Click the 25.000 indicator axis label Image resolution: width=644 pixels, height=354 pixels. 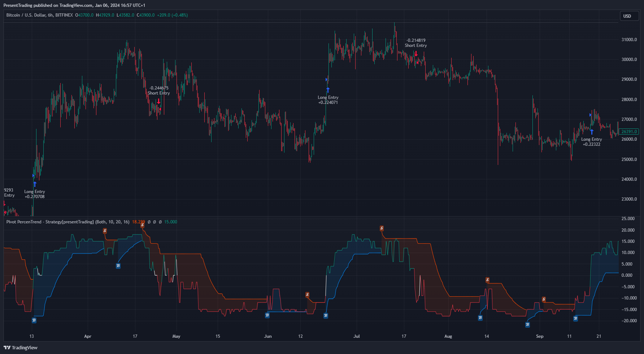628,219
